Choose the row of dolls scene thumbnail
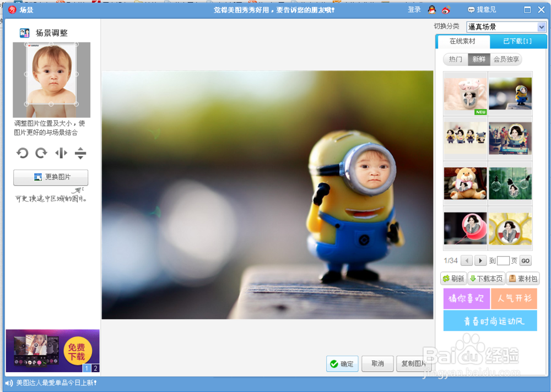This screenshot has width=551, height=392. [465, 139]
